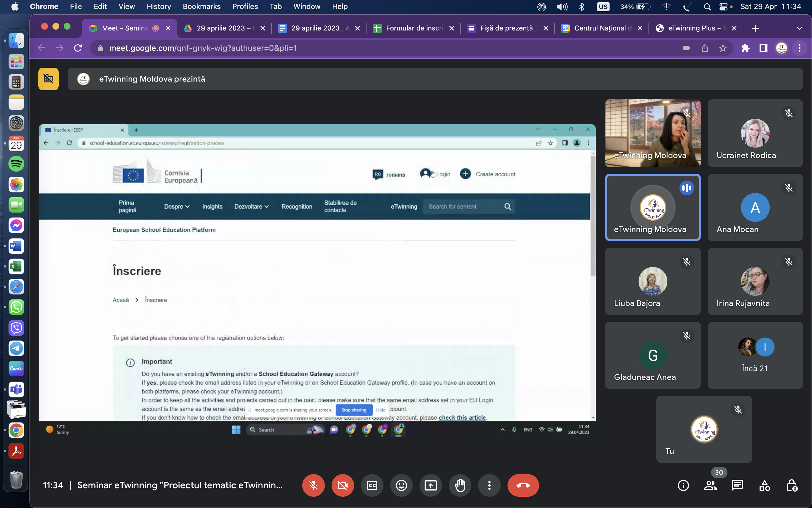812x508 pixels.
Task: Reload the Meet page
Action: (78, 48)
